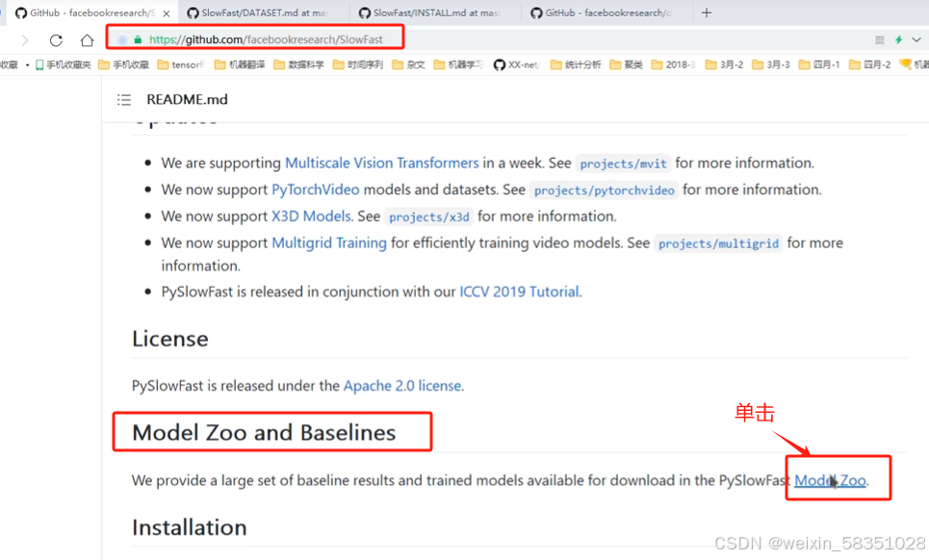Screen dimensions: 929x560
Task: Visit the X3D Models link
Action: (x=312, y=216)
